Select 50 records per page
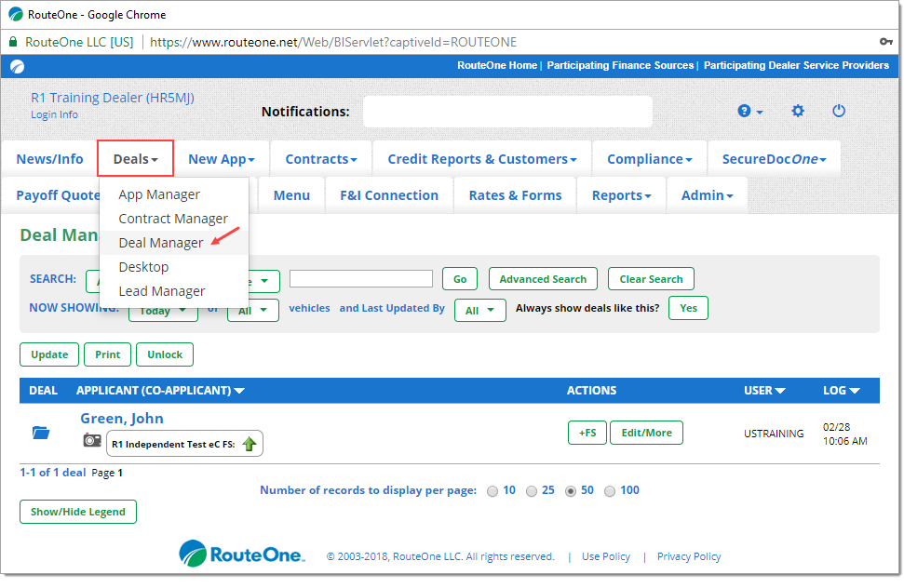904x588 pixels. tap(571, 491)
